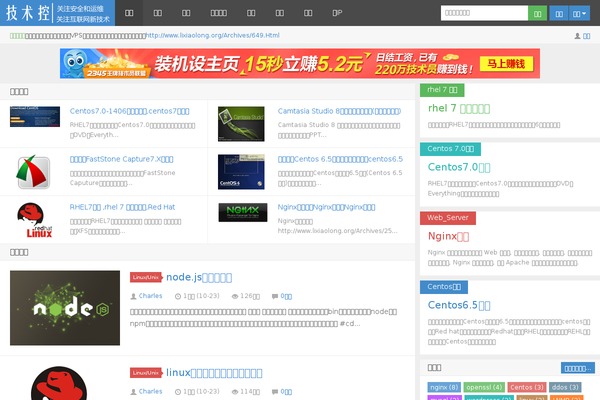Screen dimensions: 600x400
Task: Open the node.js article cover image
Action: point(65,308)
